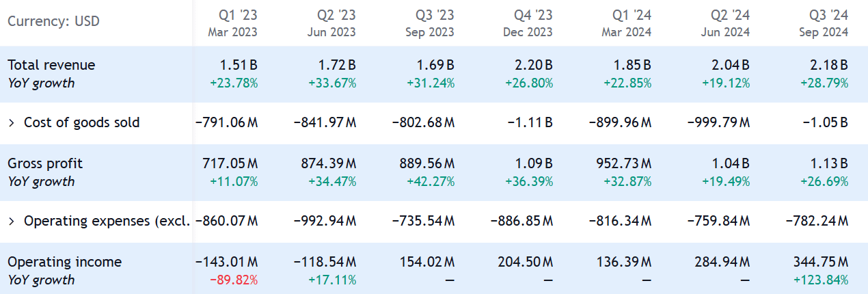This screenshot has width=868, height=294.
Task: Click the Q1 '23 column header
Action: (234, 23)
